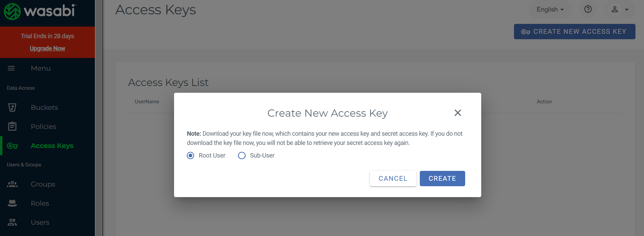Click the CREATE NEW ACCESS KEY button
The height and width of the screenshot is (236, 644).
tap(575, 31)
